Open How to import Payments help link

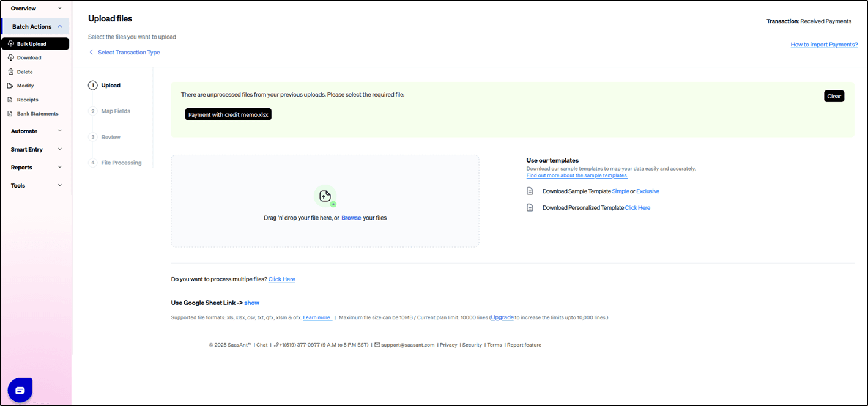(823, 45)
